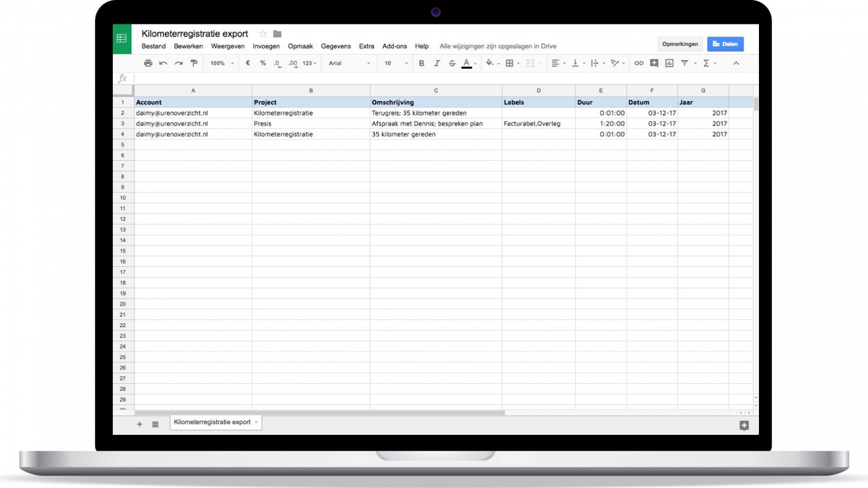Undo the last action
Image resolution: width=868 pixels, height=488 pixels.
[163, 63]
